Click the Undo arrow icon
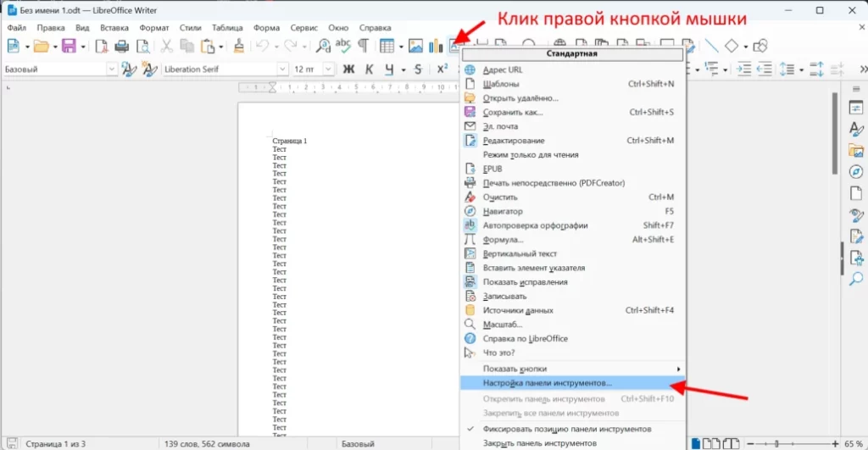868x450 pixels. point(263,46)
